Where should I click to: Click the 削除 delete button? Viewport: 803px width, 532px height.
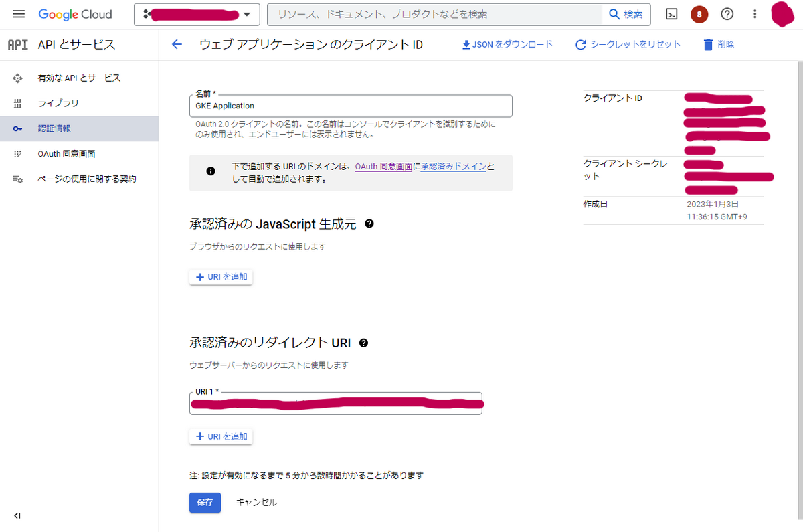[x=718, y=45]
